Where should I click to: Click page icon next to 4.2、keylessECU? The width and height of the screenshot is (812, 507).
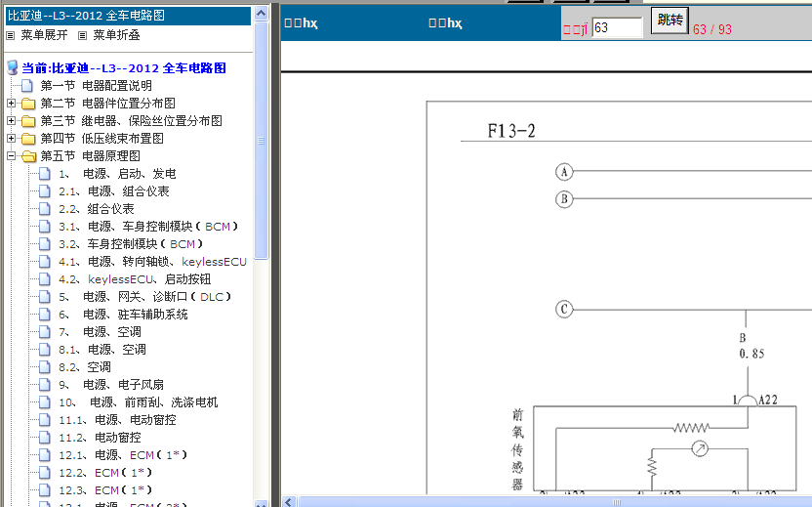[45, 279]
